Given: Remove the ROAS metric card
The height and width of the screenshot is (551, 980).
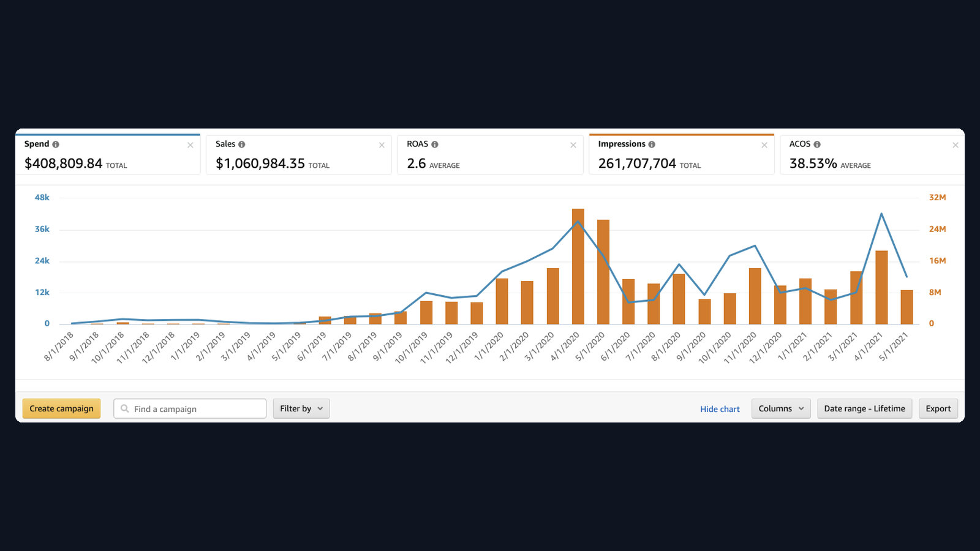Looking at the screenshot, I should click(573, 145).
